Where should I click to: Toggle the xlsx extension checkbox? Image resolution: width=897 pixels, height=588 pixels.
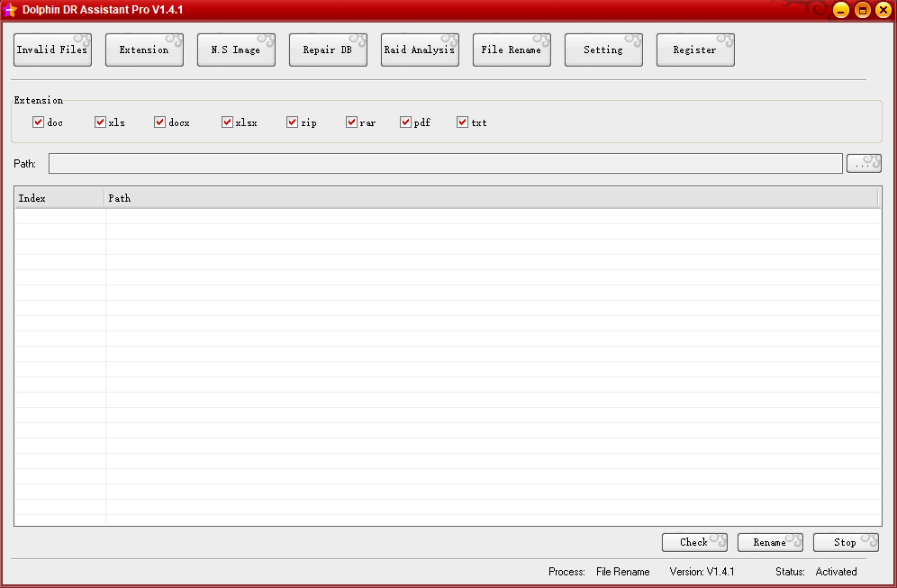[227, 122]
